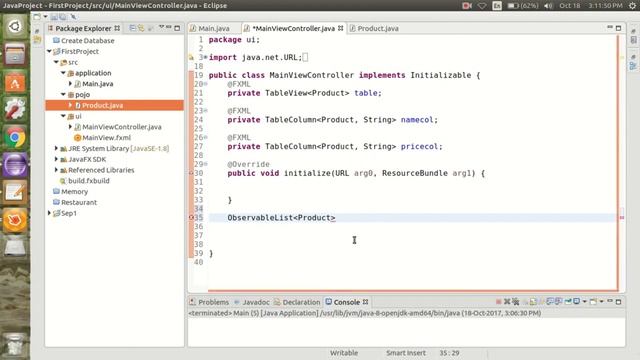The width and height of the screenshot is (640, 360).
Task: Click Remove Launch icon in Console
Action: click(507, 302)
